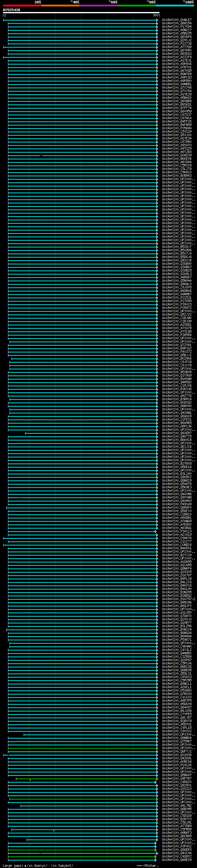The image size is (197, 868).
Task: Open hit UniRef100_A7Y7Q9
Action: point(177,47)
